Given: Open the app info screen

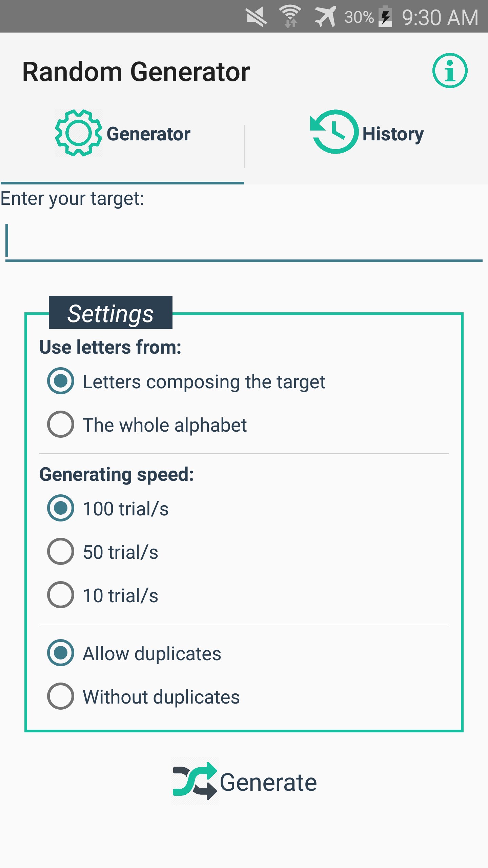Looking at the screenshot, I should 450,71.
